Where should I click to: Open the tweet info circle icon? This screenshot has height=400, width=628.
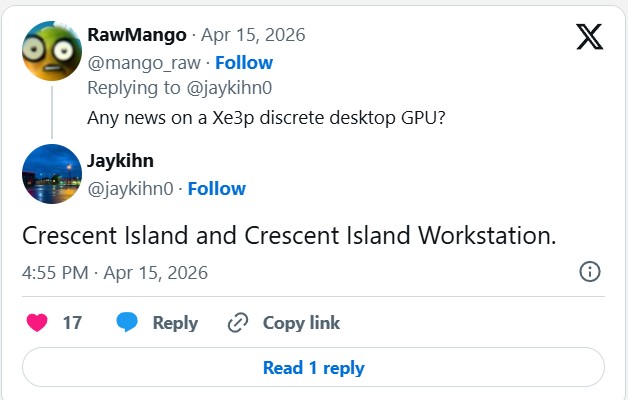click(590, 272)
